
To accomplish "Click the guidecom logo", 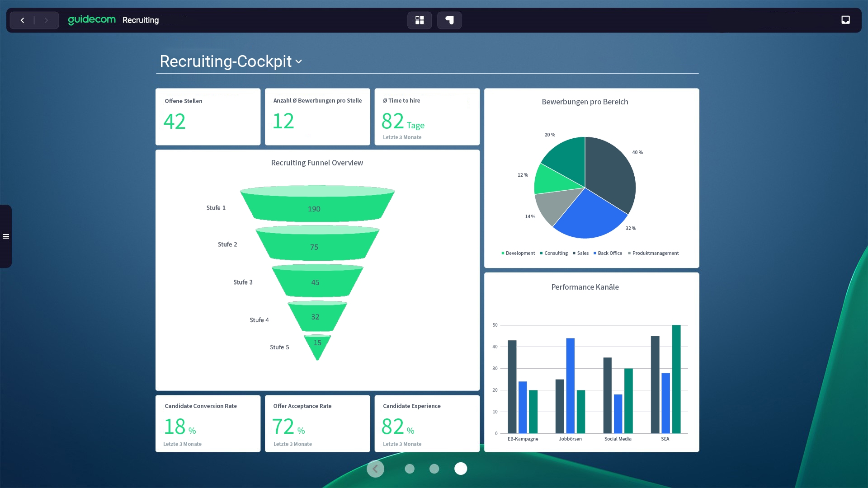I will point(92,20).
